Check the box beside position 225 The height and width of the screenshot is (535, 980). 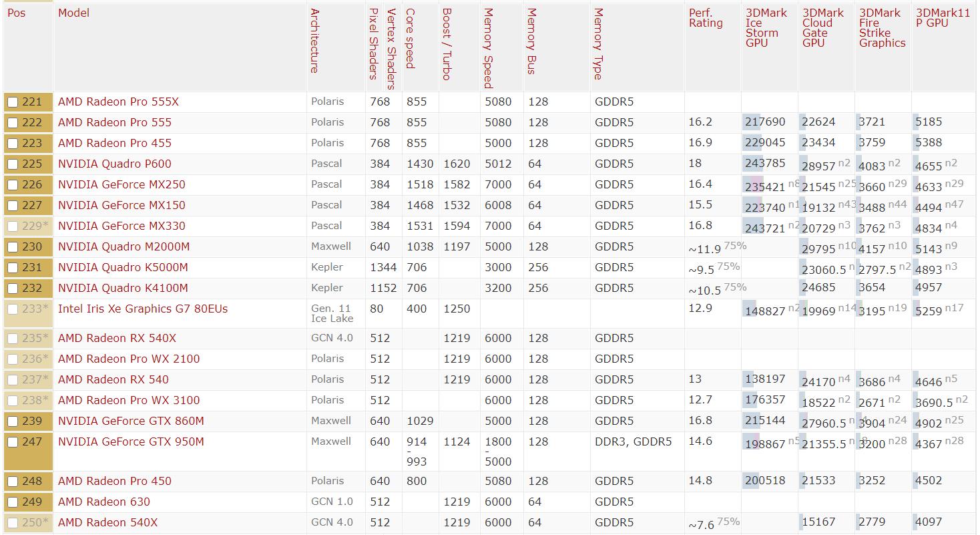[x=13, y=165]
